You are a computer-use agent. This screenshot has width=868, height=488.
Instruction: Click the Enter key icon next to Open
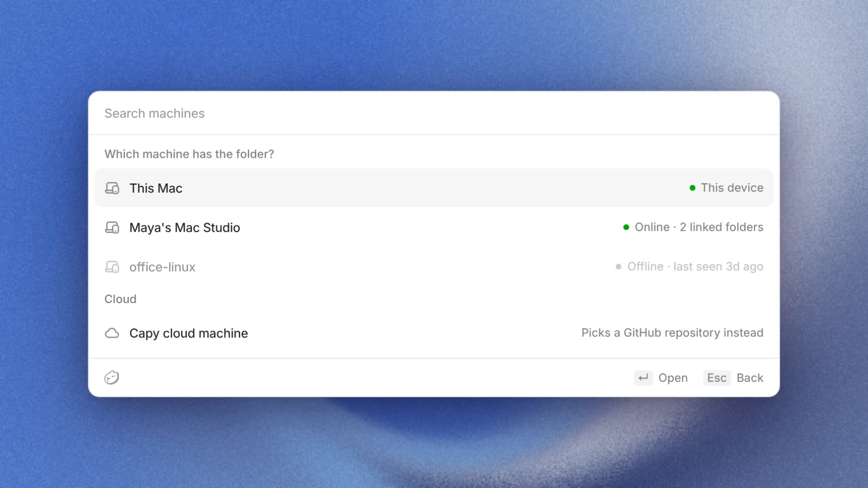pyautogui.click(x=643, y=378)
